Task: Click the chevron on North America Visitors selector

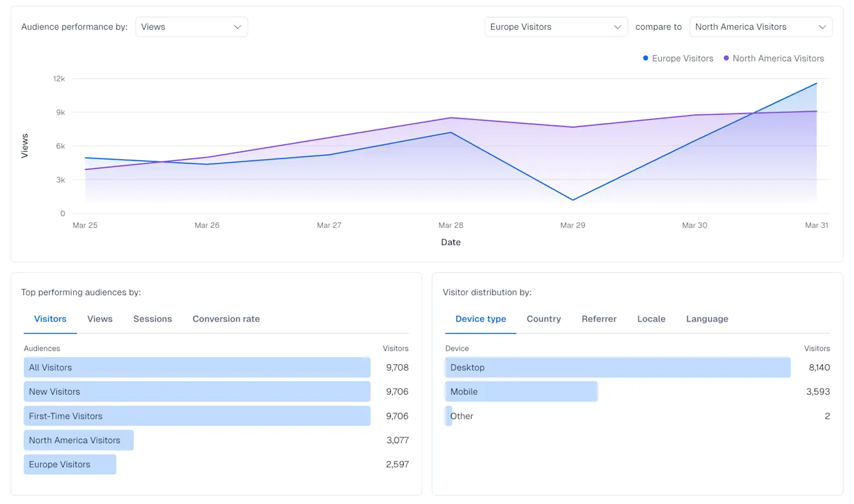Action: [823, 27]
